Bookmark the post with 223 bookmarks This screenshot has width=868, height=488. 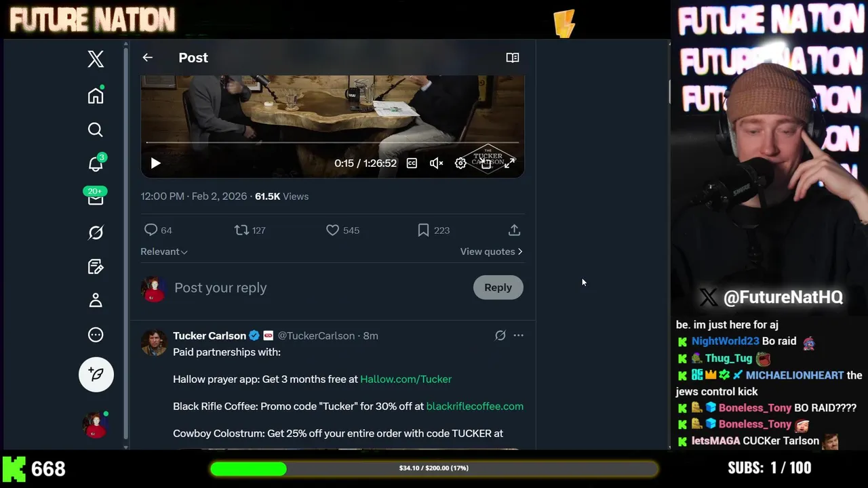(423, 230)
